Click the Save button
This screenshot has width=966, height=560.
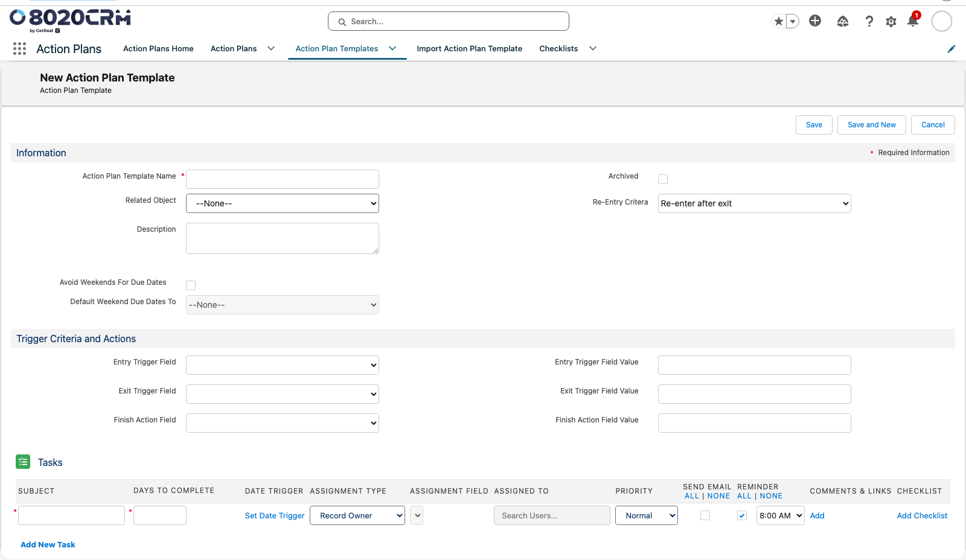pos(814,125)
